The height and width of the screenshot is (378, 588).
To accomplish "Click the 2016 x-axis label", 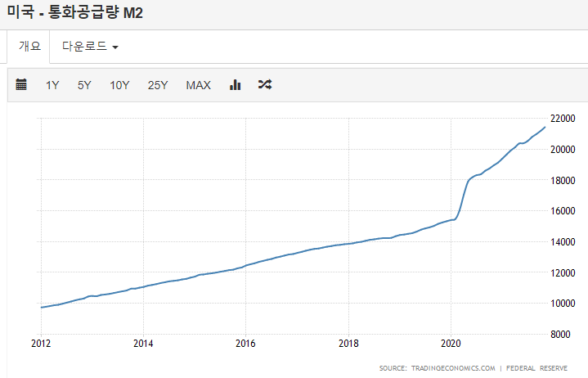I will point(245,343).
